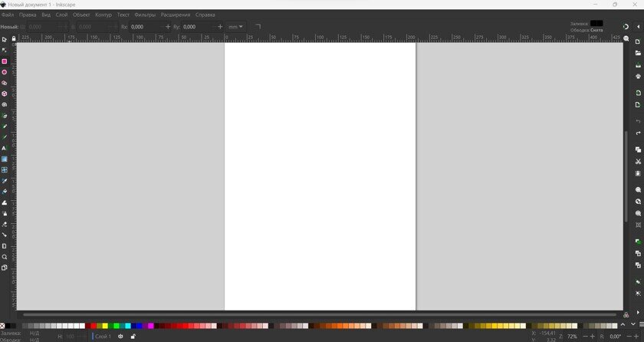Image resolution: width=644 pixels, height=342 pixels.
Task: Open the Фильтры menu
Action: 145,15
